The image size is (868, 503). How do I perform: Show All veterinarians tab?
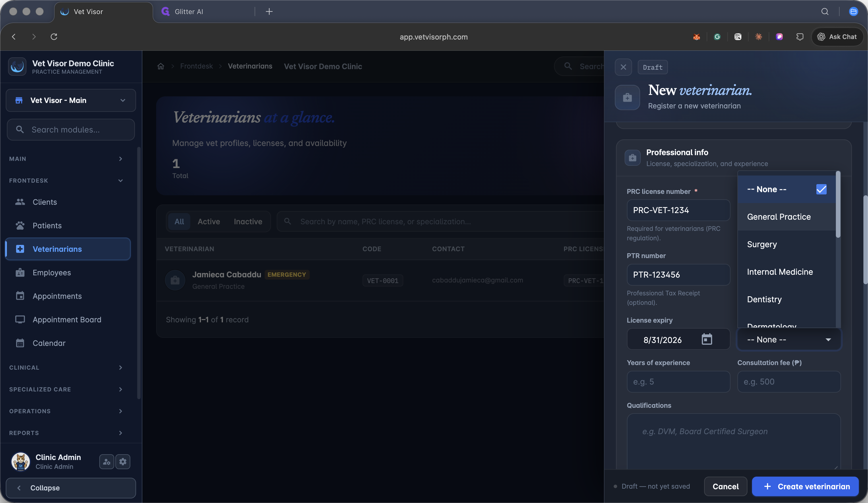[179, 221]
